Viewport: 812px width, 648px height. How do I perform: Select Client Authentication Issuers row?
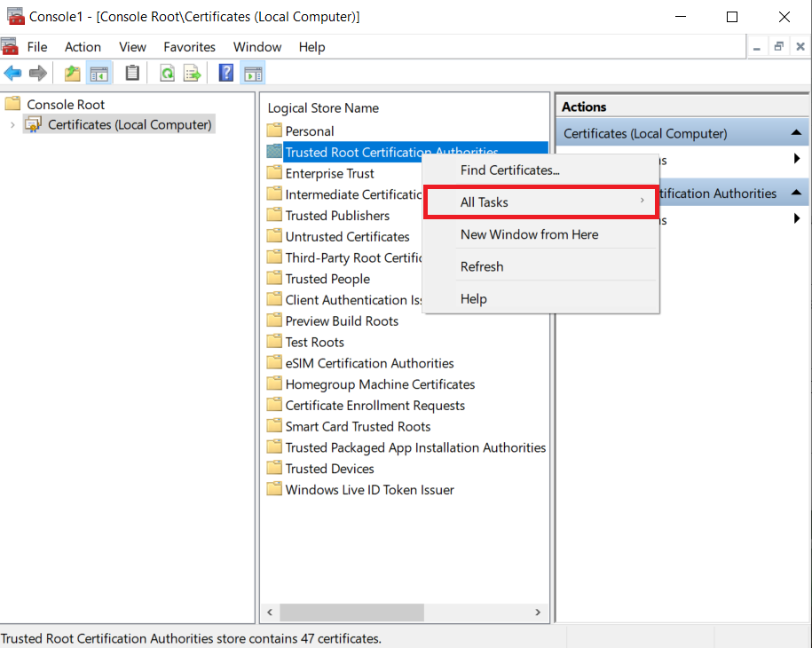[353, 300]
